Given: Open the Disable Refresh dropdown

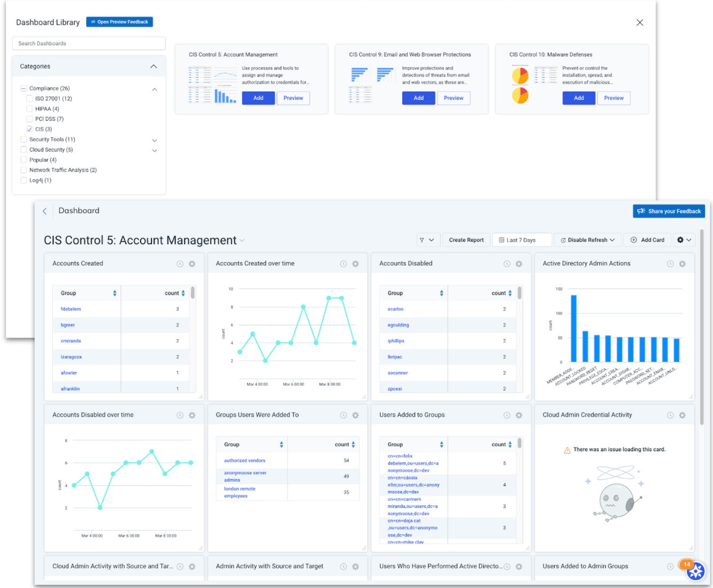Looking at the screenshot, I should click(587, 240).
